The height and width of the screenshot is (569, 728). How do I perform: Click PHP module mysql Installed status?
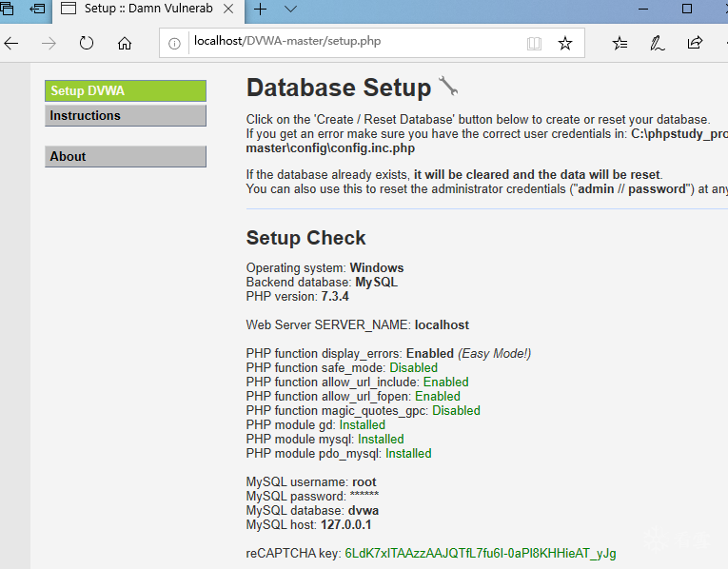pyautogui.click(x=381, y=439)
